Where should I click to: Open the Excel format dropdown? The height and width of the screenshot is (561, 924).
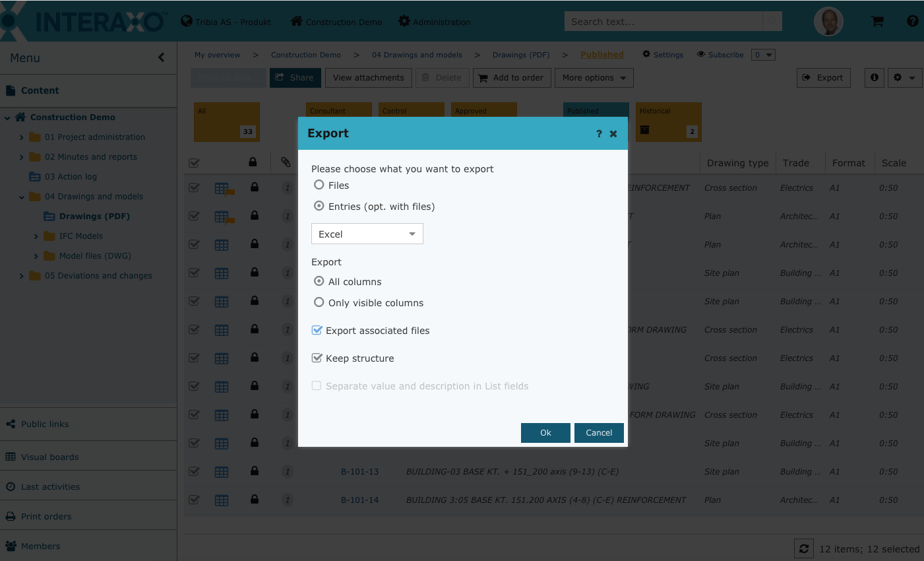click(x=367, y=234)
